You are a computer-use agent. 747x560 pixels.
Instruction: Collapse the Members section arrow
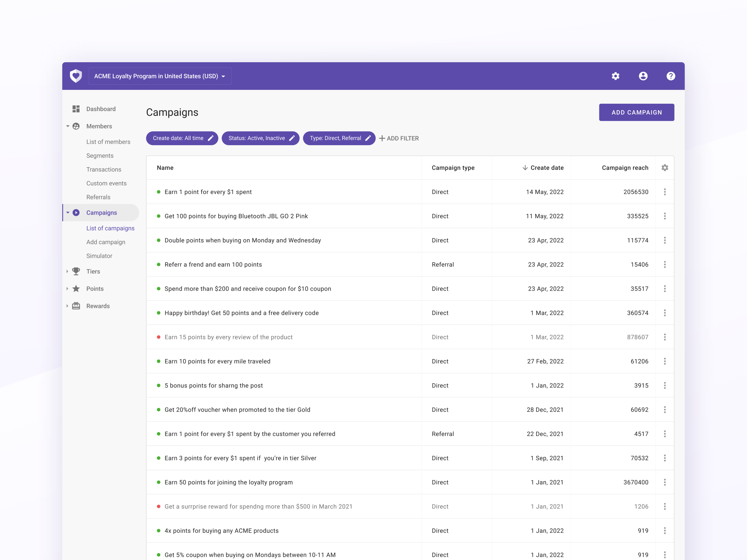tap(67, 126)
